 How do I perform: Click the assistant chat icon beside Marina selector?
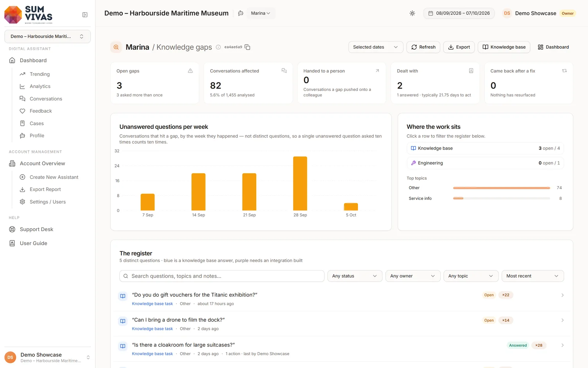[241, 13]
